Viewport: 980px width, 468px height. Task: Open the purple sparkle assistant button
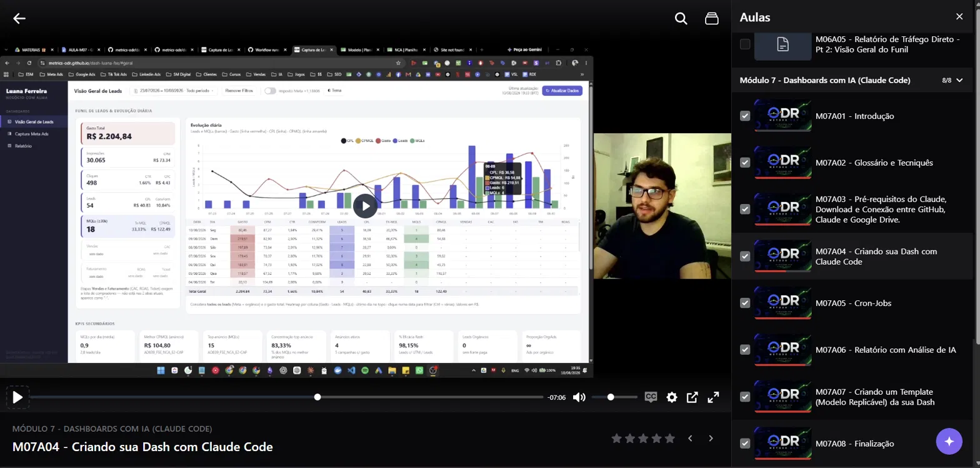point(949,441)
